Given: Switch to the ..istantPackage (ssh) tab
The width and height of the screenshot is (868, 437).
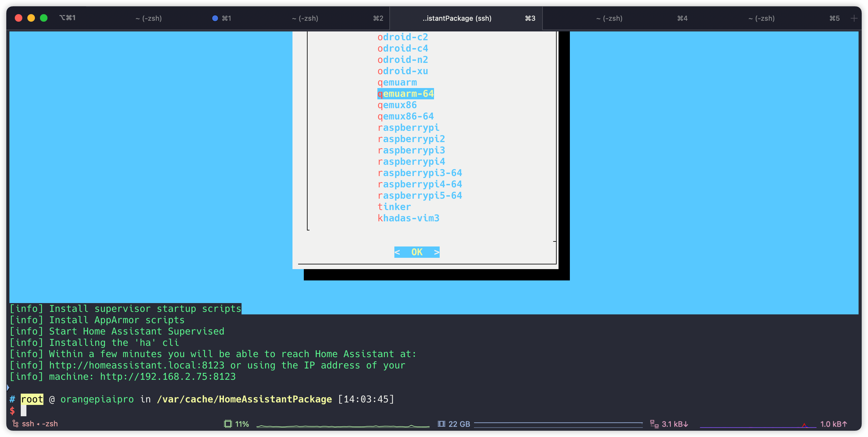Looking at the screenshot, I should coord(457,18).
